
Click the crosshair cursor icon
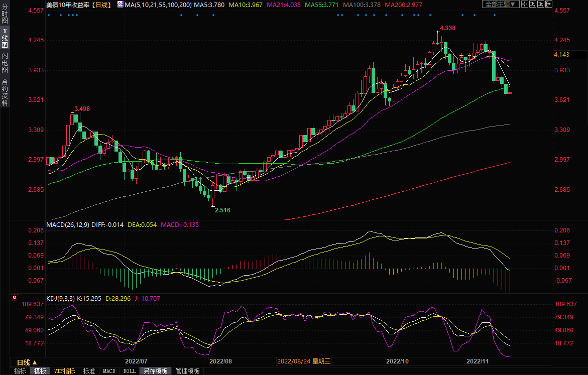point(525,4)
